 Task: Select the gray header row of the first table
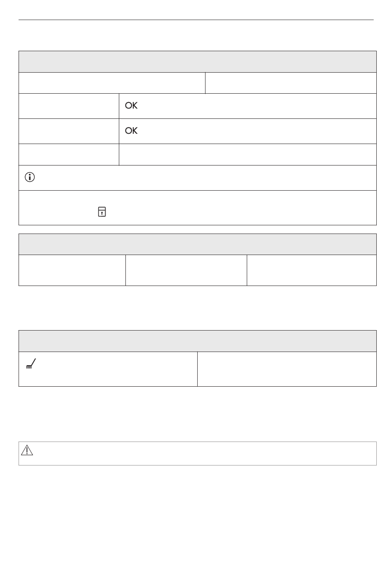tap(198, 62)
